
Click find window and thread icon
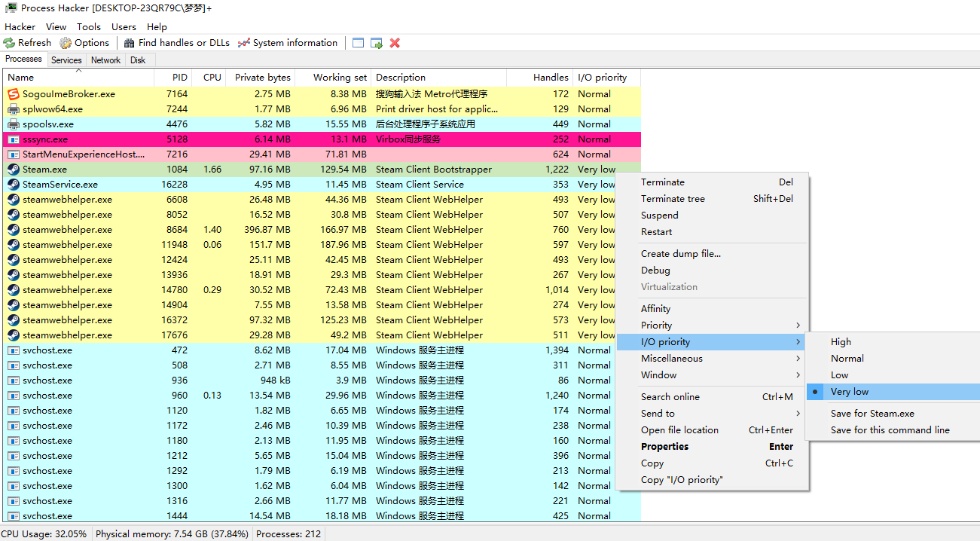[x=377, y=43]
